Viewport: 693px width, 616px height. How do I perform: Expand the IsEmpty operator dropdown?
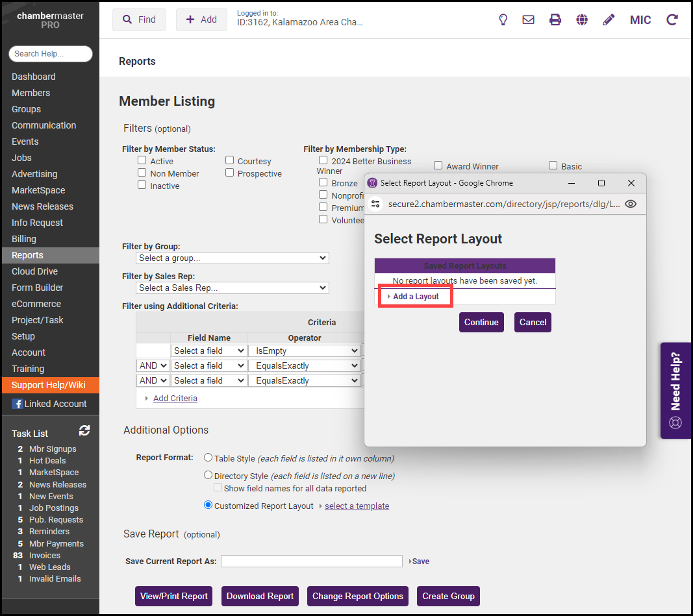(x=305, y=351)
